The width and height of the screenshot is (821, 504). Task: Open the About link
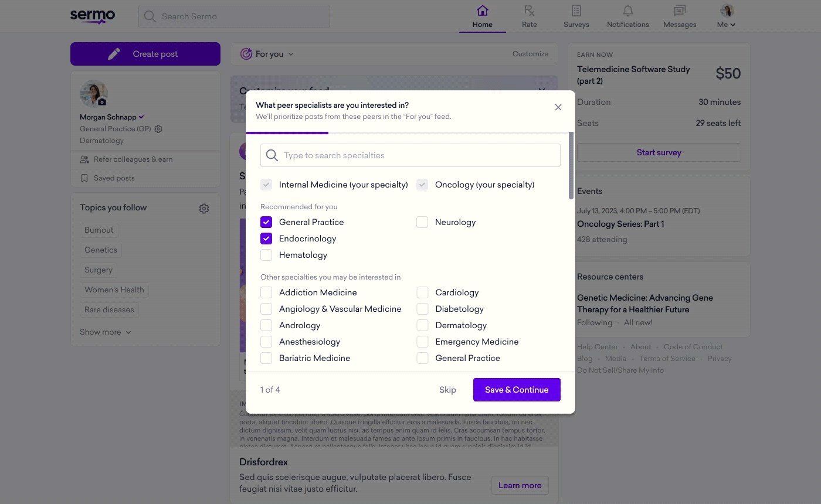640,347
